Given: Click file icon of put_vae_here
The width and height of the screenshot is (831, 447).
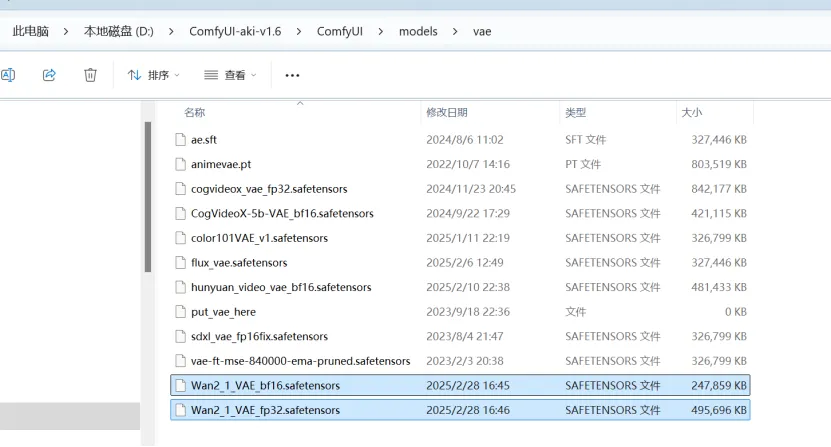Looking at the screenshot, I should 181,312.
